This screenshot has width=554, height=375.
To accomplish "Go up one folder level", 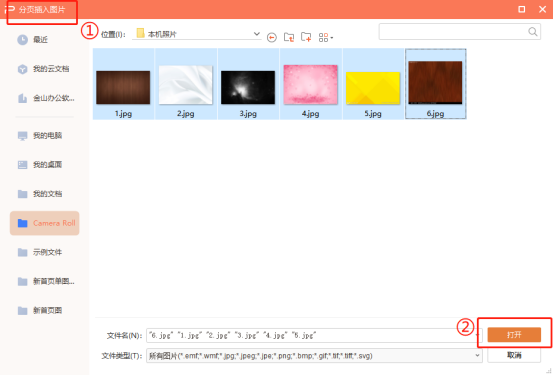I will [x=289, y=37].
